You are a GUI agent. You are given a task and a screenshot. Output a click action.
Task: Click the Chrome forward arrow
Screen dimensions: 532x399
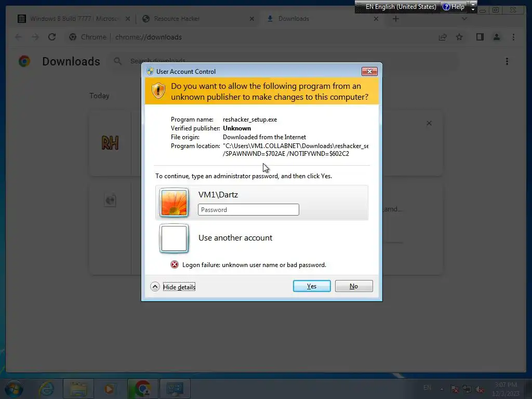click(35, 37)
